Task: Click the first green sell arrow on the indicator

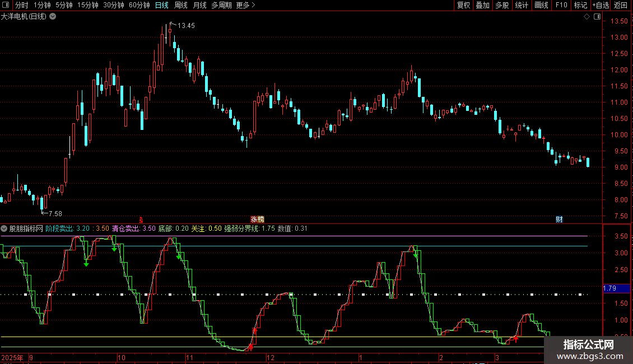Action: [x=86, y=262]
